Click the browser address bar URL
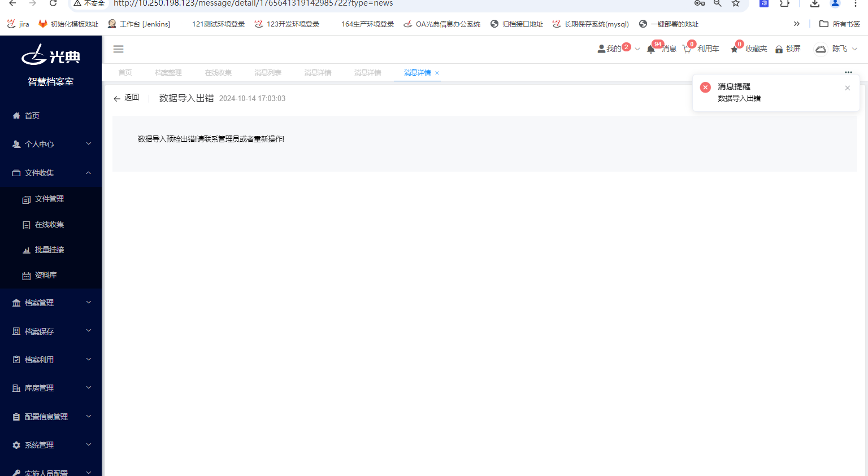 pos(253,3)
